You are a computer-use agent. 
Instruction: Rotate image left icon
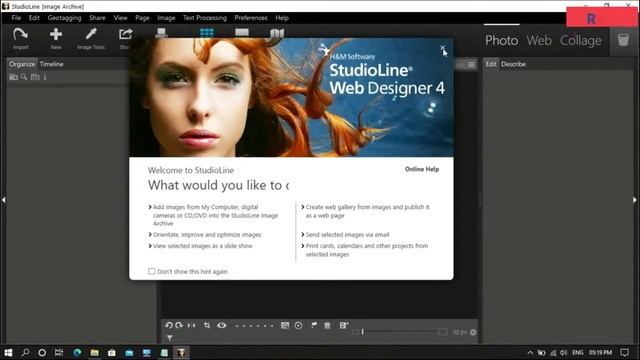169,325
